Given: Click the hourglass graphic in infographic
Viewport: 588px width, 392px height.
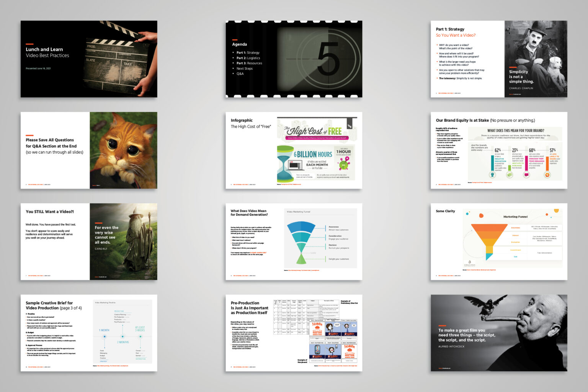Looking at the screenshot, I should [285, 164].
